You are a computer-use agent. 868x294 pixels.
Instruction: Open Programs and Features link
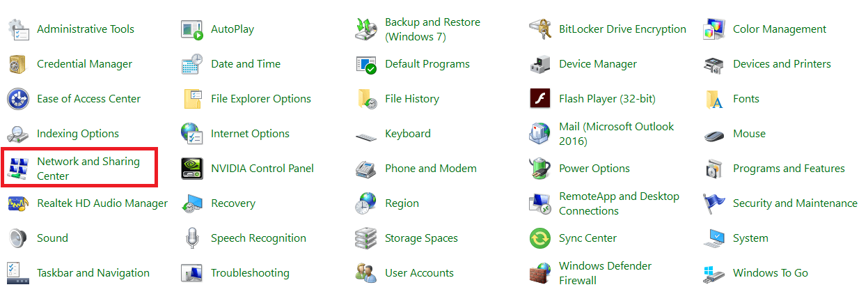click(788, 169)
